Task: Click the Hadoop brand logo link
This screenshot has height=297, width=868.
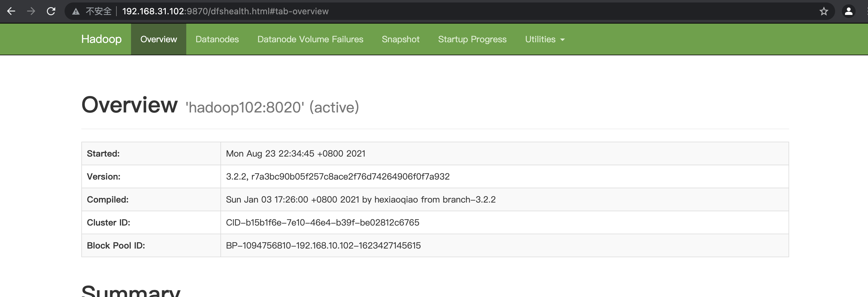Action: pyautogui.click(x=101, y=39)
